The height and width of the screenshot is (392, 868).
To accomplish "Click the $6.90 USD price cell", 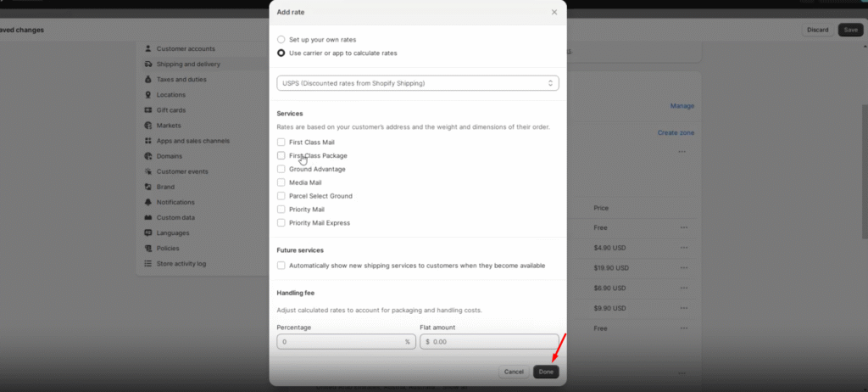I will [609, 288].
